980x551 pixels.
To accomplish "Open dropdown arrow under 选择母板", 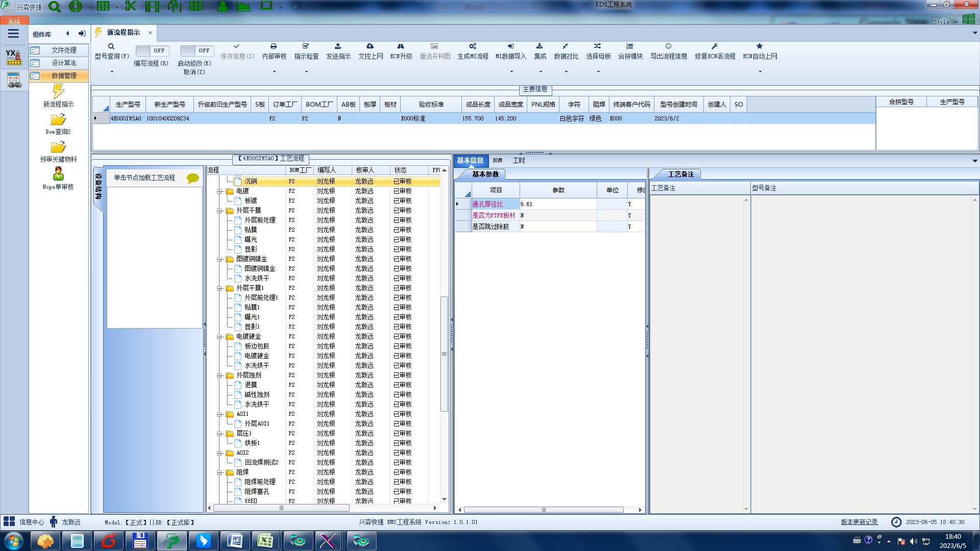I will [x=598, y=72].
